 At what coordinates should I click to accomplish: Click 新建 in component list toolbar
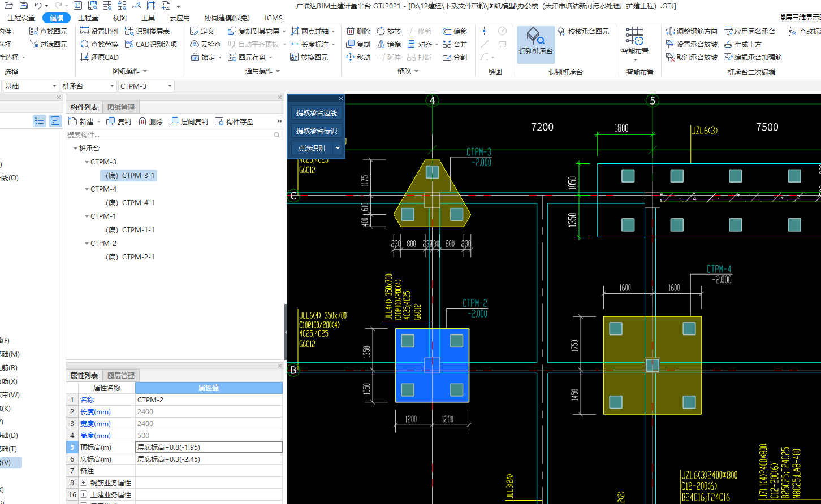coord(81,121)
